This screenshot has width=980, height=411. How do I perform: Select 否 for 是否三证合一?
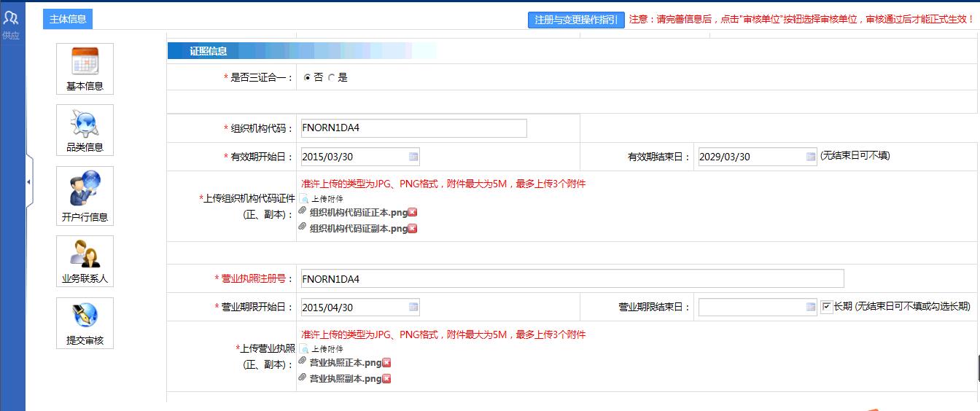point(307,77)
